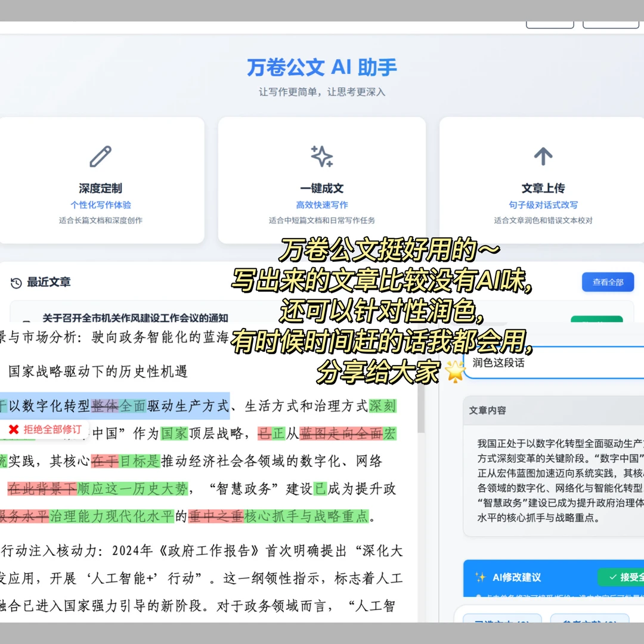Click the green 接受全部 button
Screen dimensions: 644x644
pos(621,577)
